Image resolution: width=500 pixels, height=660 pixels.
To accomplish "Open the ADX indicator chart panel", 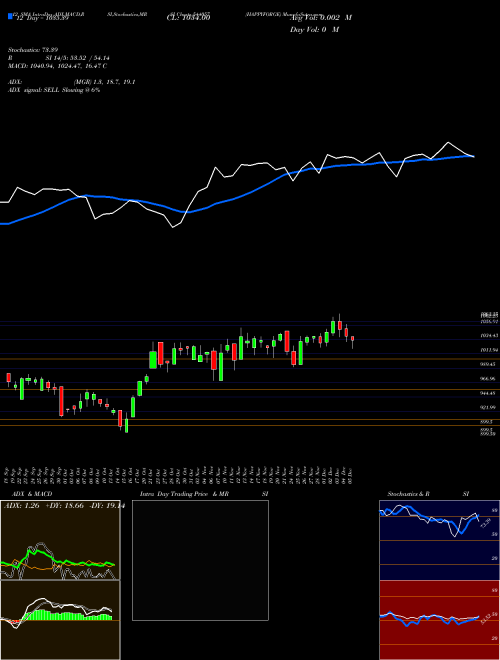I will click(60, 540).
